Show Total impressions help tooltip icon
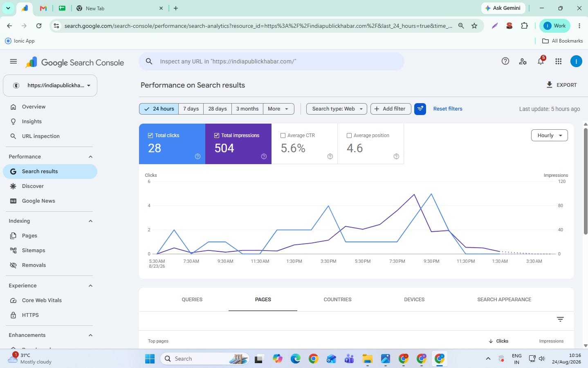The image size is (588, 368). [264, 156]
